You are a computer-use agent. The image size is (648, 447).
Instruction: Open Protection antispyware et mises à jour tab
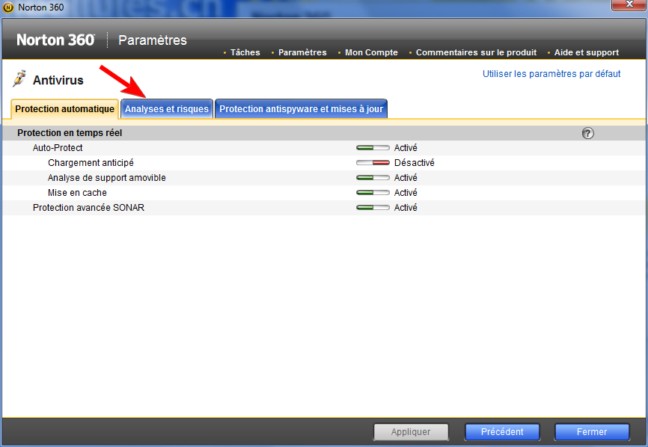pyautogui.click(x=301, y=109)
